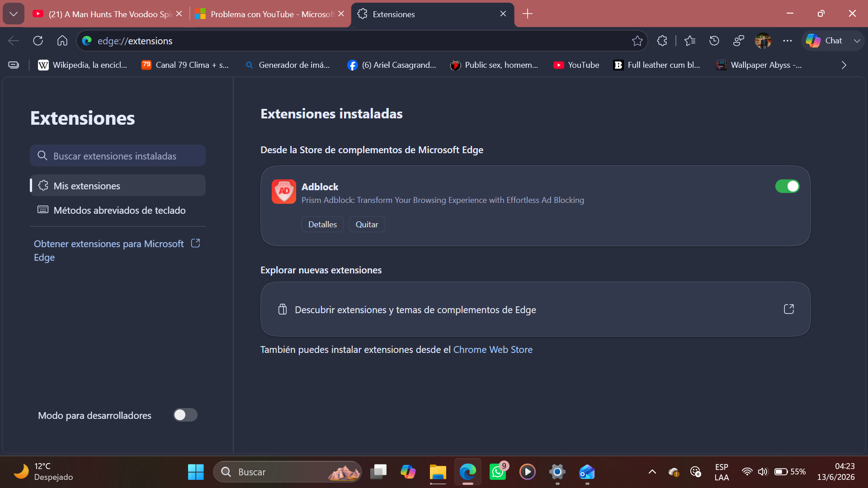
Task: Click the Adblock red shield icon
Action: (x=284, y=192)
